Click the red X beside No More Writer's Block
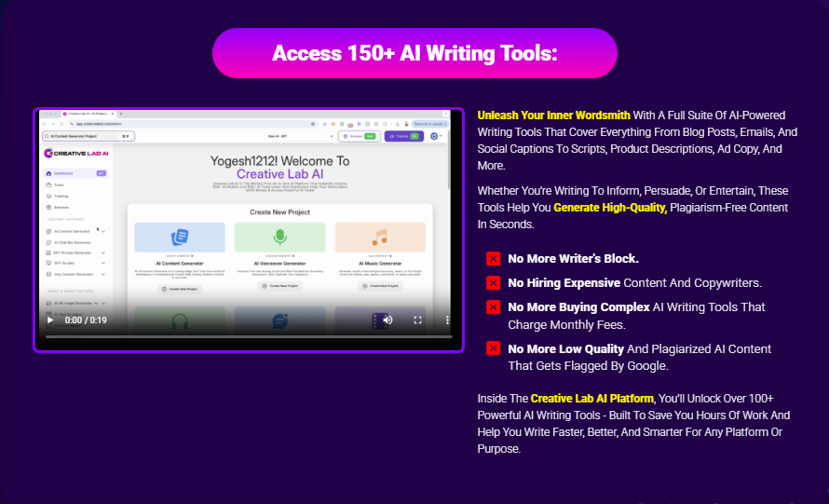This screenshot has height=504, width=829. [494, 259]
